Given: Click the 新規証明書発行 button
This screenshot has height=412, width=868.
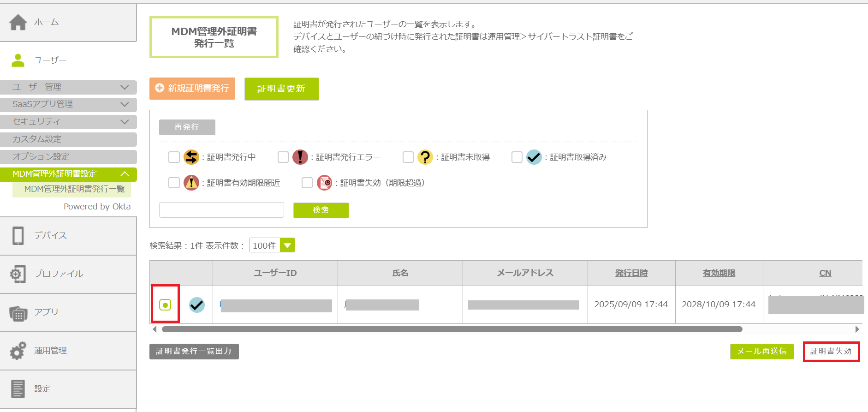Looking at the screenshot, I should point(192,89).
